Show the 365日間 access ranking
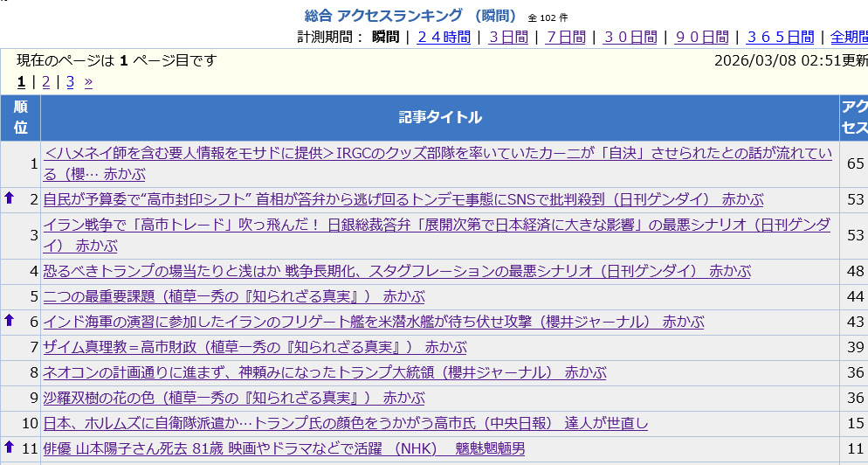The image size is (868, 465). click(x=781, y=37)
